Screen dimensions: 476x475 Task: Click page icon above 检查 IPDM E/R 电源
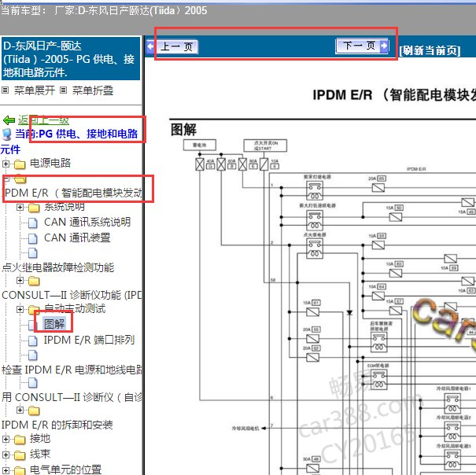(33, 355)
